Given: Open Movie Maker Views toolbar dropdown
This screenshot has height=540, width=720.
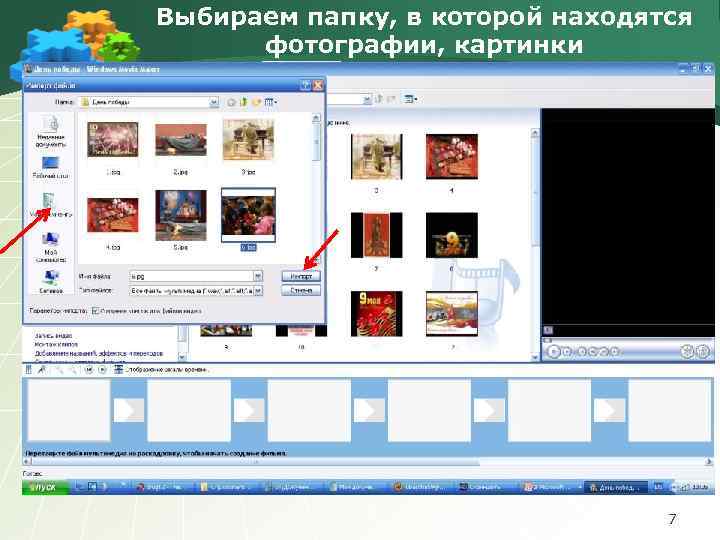Looking at the screenshot, I should (x=411, y=99).
